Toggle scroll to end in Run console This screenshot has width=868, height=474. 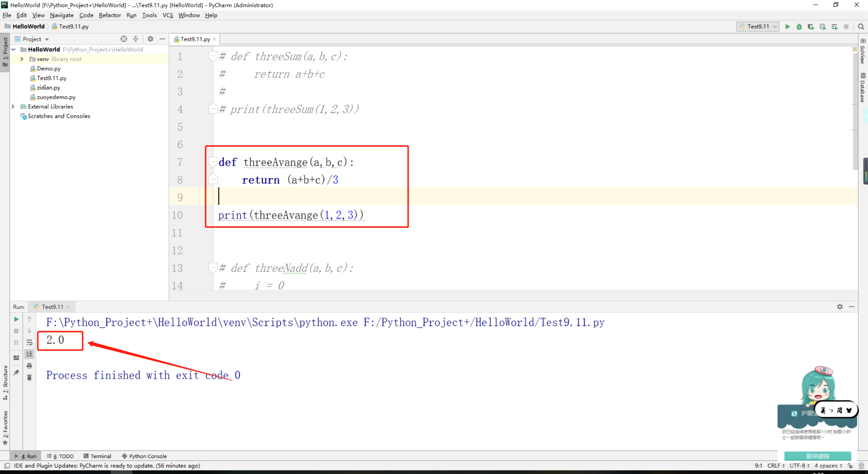pos(29,354)
